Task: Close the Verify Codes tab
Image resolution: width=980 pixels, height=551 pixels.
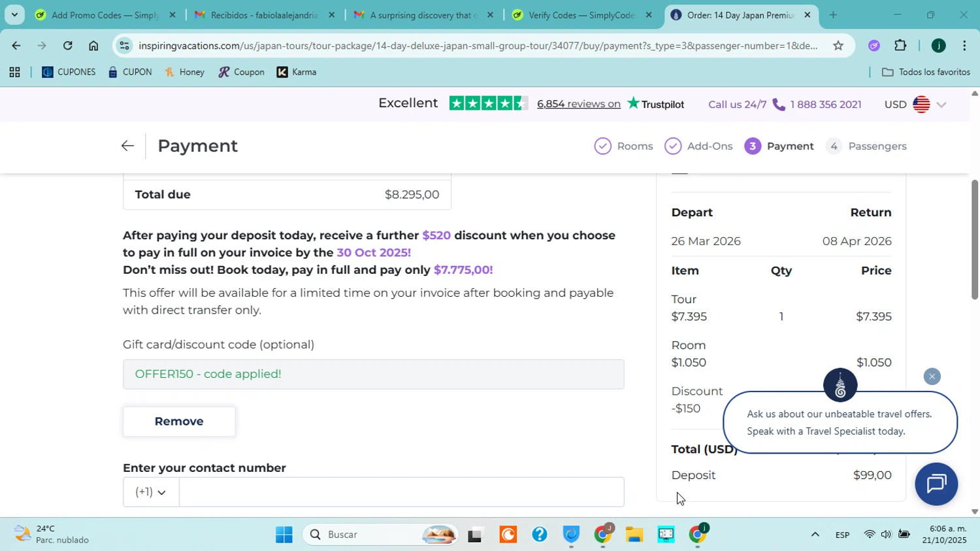Action: (649, 14)
